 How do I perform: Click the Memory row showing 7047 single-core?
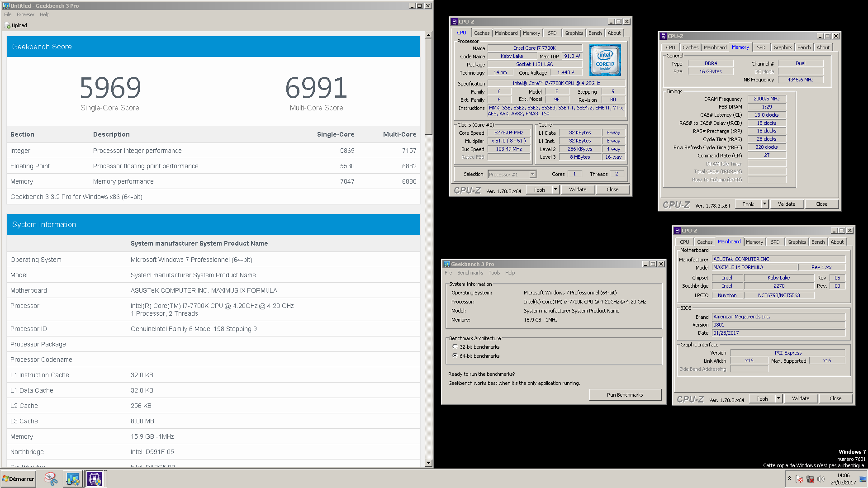(x=213, y=181)
